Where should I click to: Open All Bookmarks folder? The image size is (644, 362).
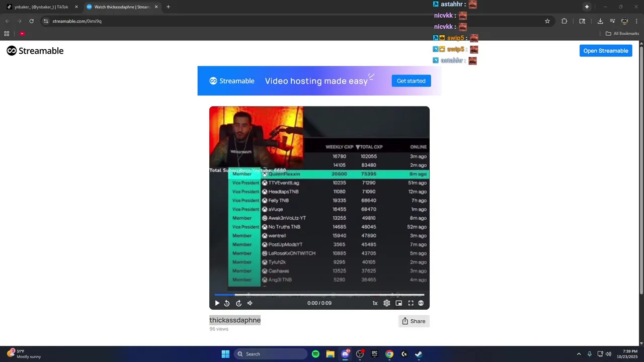coord(622,34)
